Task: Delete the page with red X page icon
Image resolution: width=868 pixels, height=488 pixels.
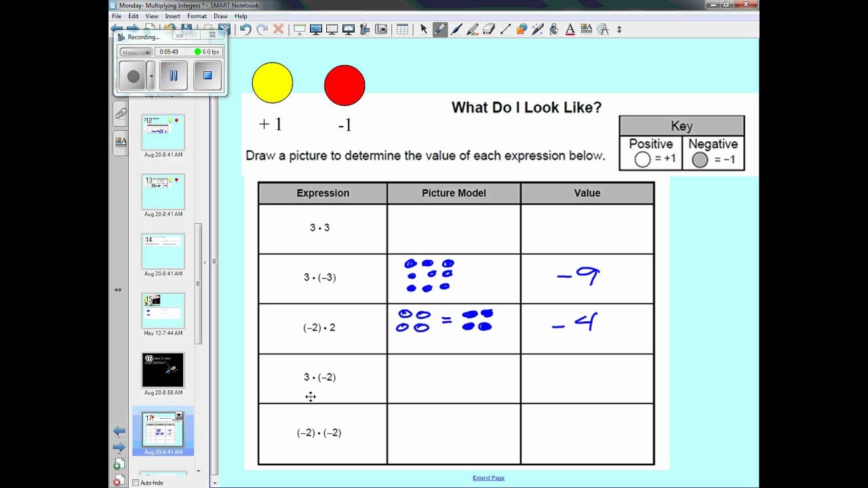Action: pos(118,481)
